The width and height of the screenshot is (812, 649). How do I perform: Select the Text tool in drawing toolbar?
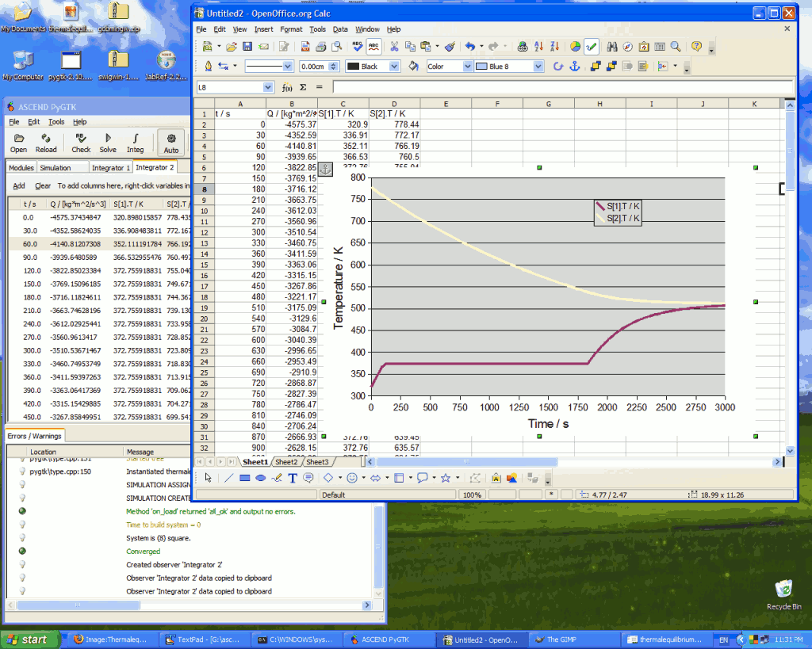(292, 478)
